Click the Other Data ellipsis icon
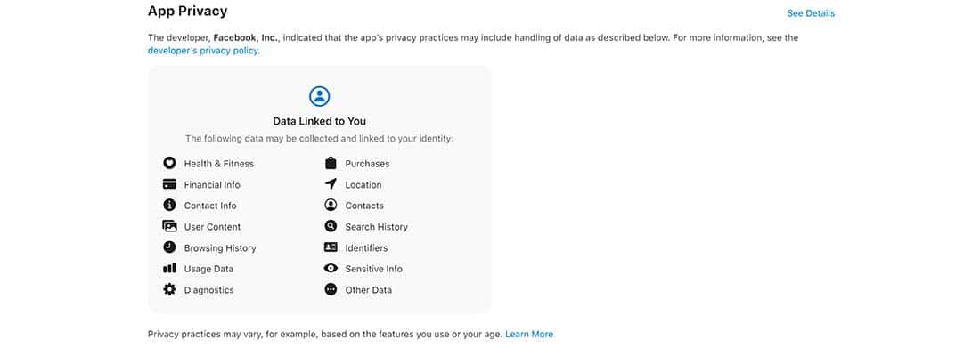The width and height of the screenshot is (980, 356). (331, 290)
